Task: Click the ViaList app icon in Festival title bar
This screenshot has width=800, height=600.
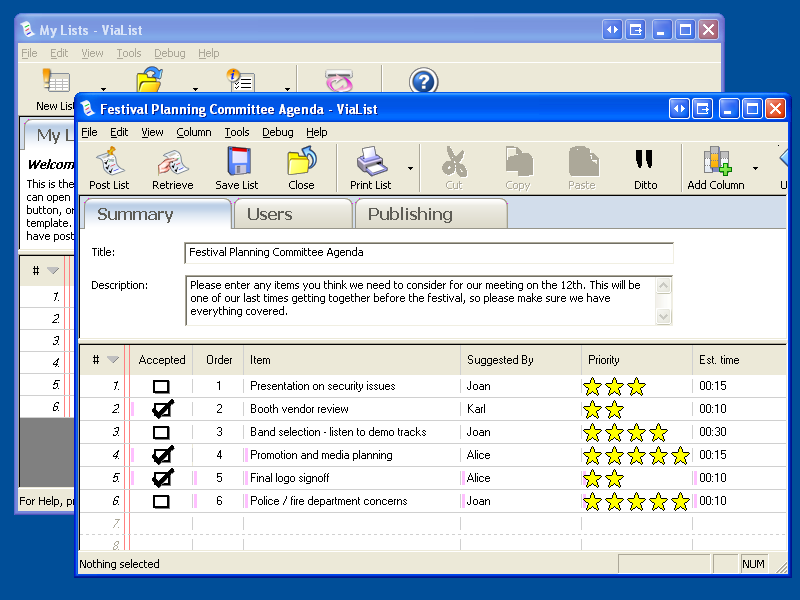Action: (x=88, y=109)
